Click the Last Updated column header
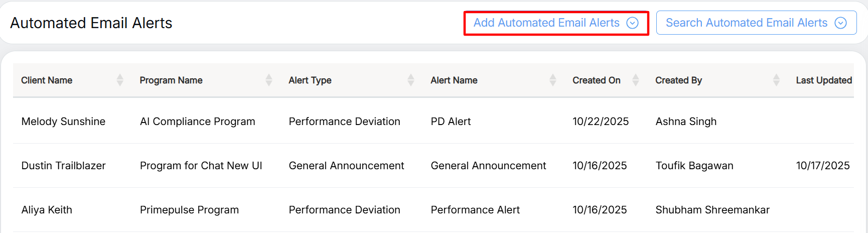The image size is (868, 233). (x=823, y=80)
